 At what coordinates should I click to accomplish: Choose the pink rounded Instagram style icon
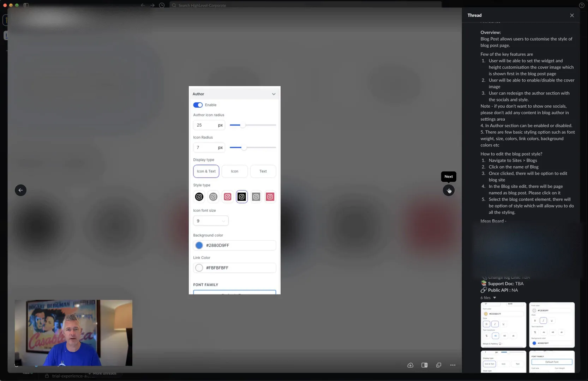(228, 197)
